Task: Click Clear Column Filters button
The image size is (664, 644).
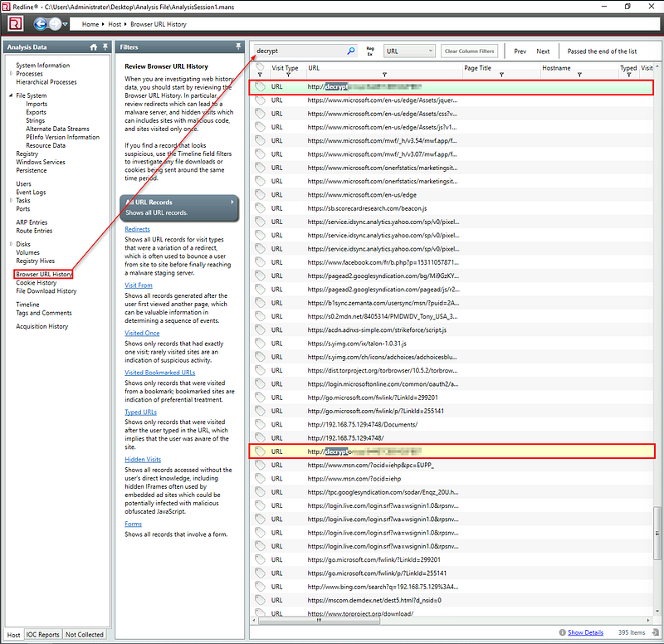Action: point(469,51)
